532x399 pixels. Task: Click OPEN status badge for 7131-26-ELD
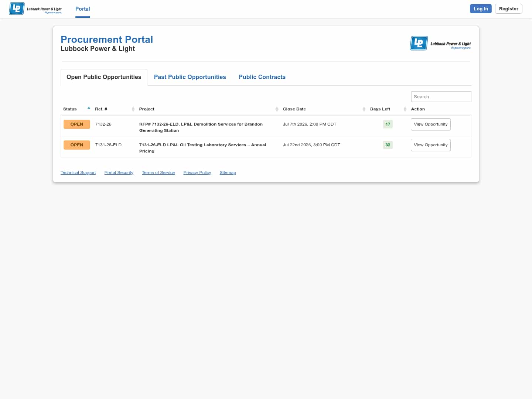[77, 145]
